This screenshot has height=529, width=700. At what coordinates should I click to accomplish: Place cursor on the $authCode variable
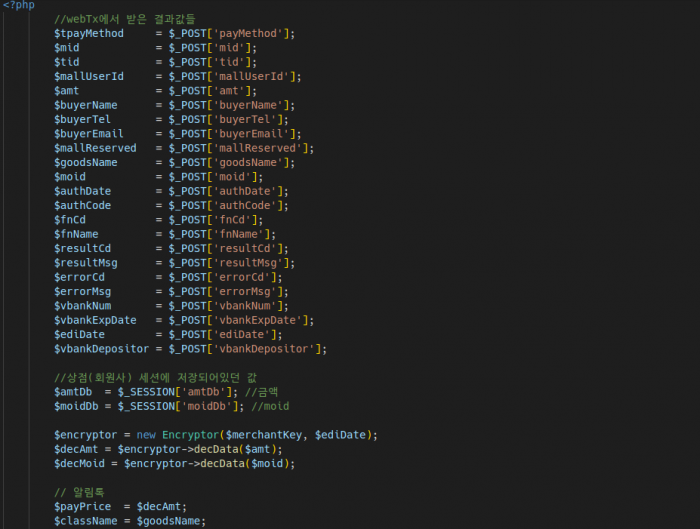pos(82,205)
